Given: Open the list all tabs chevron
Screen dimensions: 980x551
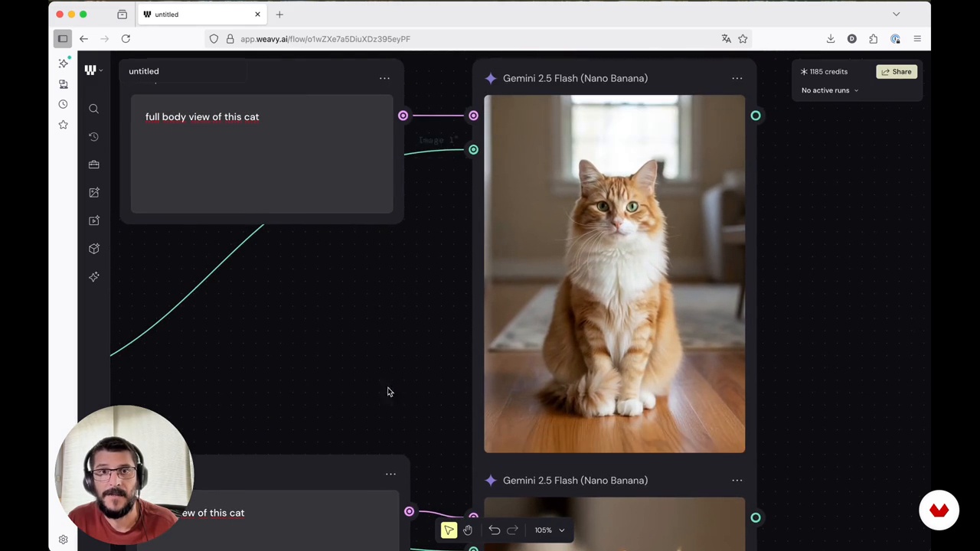Looking at the screenshot, I should pyautogui.click(x=896, y=15).
